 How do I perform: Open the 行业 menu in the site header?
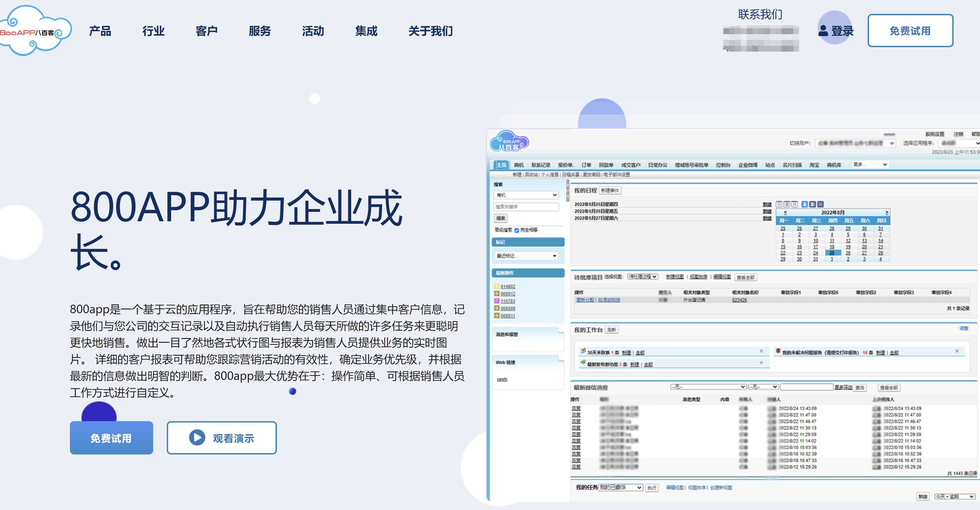(153, 31)
